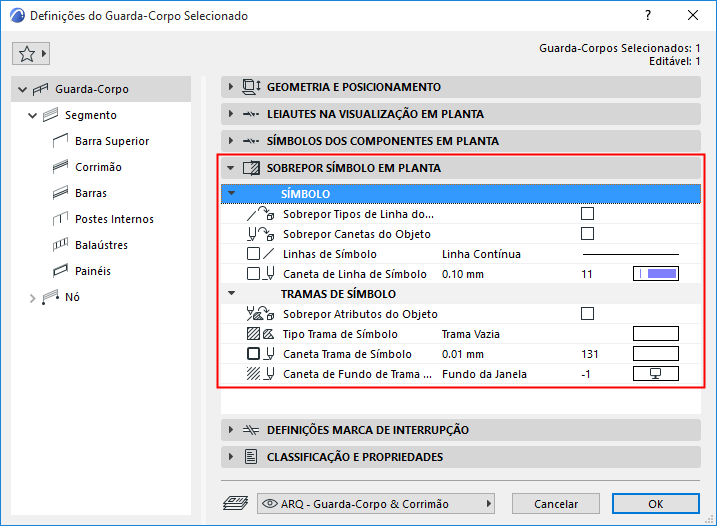Collapse the Tramas de Símbolo group
This screenshot has width=717, height=526.
click(x=231, y=294)
